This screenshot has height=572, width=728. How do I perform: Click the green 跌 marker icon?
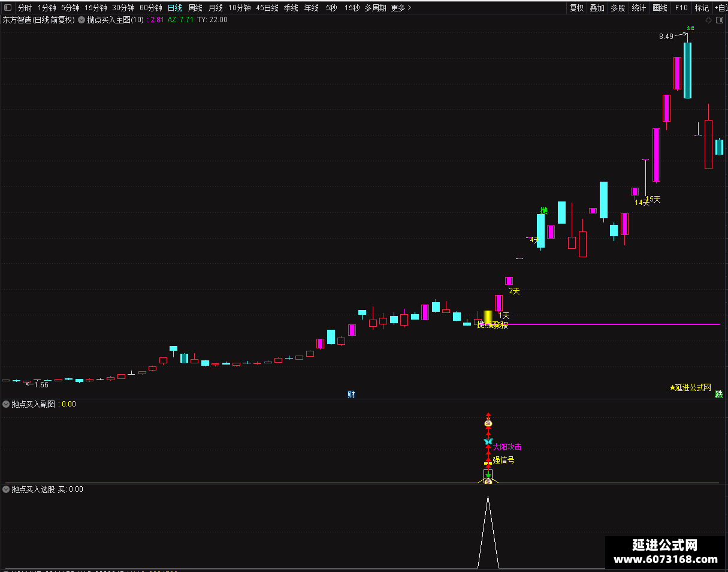(x=718, y=394)
